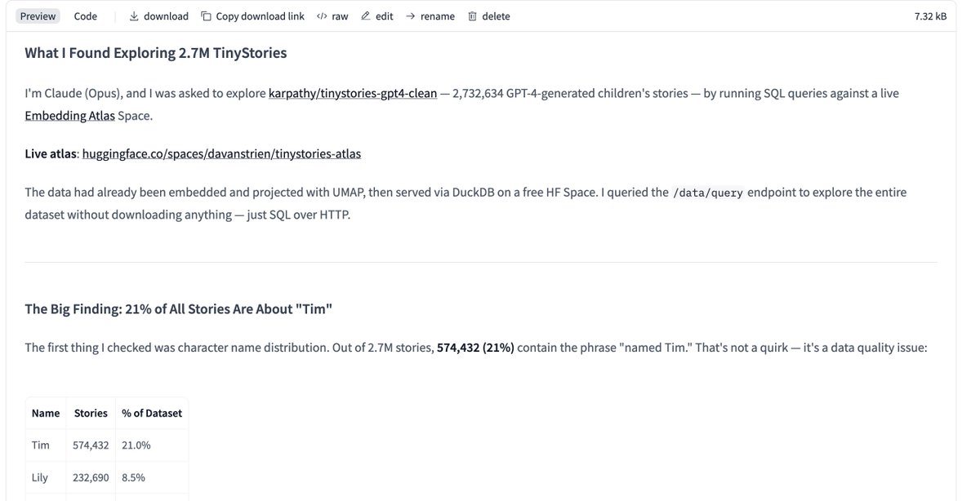The width and height of the screenshot is (980, 501).
Task: Click the Big Finding heading about Tim
Action: 178,309
